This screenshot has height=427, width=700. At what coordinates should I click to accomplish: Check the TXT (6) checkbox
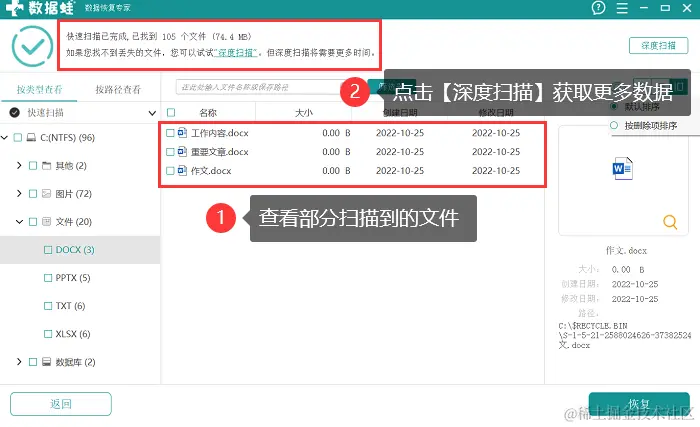(48, 306)
